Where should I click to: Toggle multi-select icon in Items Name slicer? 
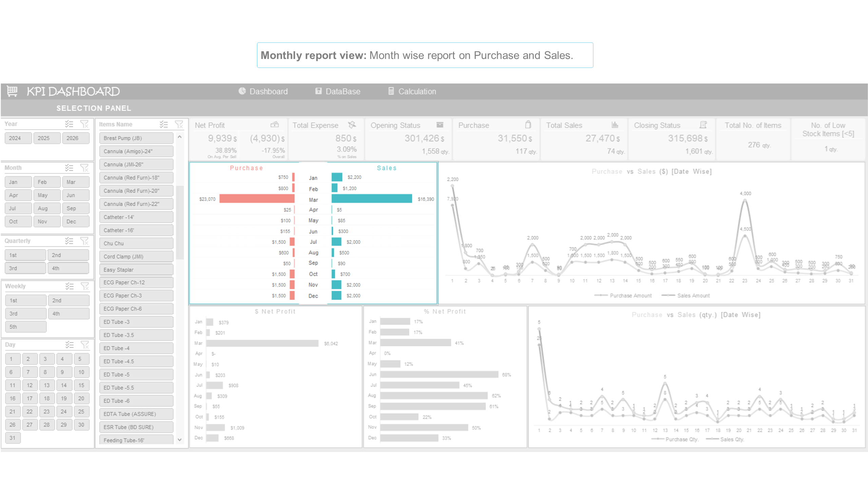pyautogui.click(x=164, y=124)
